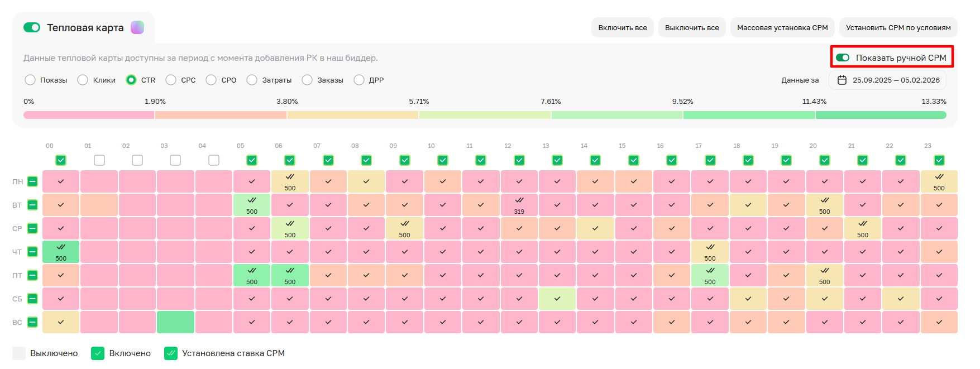The width and height of the screenshot is (980, 369).
Task: Toggle the Тепловая карта switch off
Action: [32, 27]
